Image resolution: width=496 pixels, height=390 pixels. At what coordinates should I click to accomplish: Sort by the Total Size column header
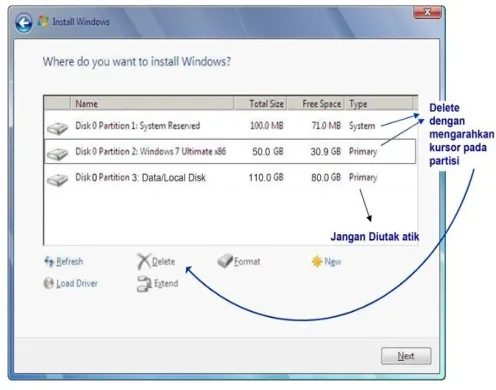[x=261, y=104]
